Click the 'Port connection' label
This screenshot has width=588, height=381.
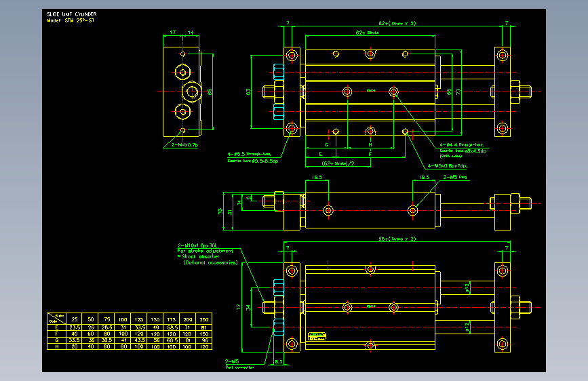[239, 367]
